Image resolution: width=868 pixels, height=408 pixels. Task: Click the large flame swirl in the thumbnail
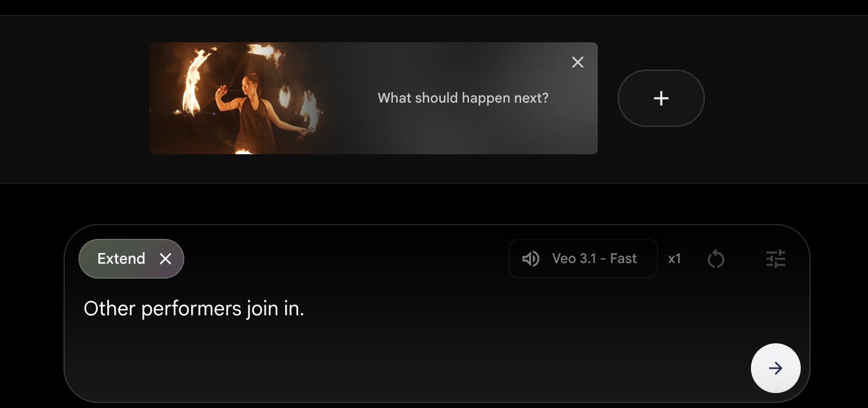pyautogui.click(x=195, y=80)
